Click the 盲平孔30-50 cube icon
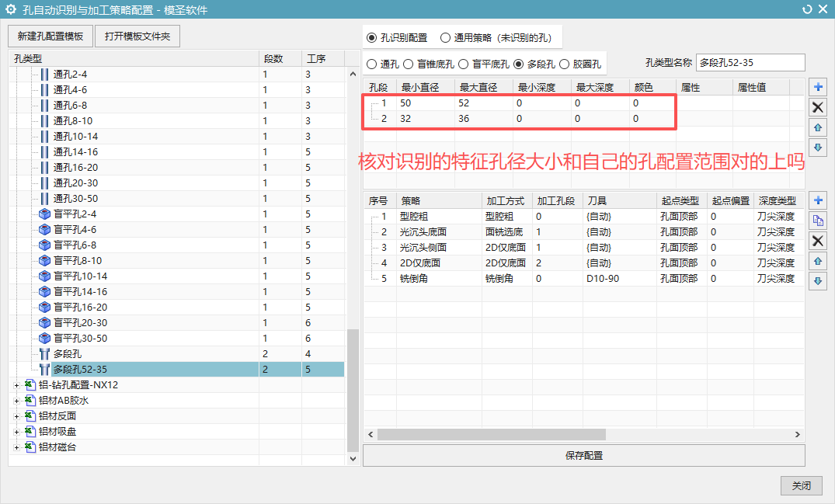 (x=45, y=338)
